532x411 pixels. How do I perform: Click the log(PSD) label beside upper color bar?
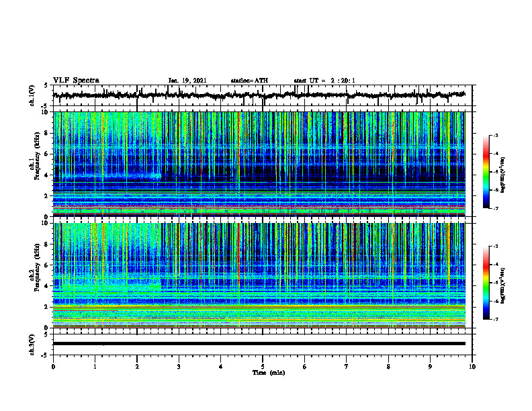click(x=503, y=175)
